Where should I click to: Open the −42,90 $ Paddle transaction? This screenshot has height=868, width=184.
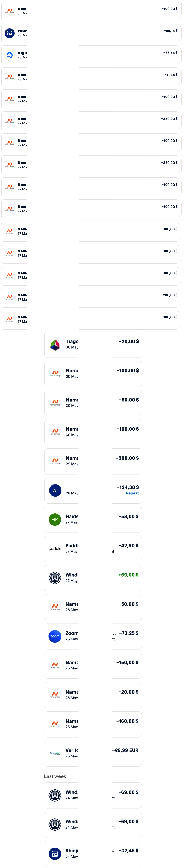click(x=93, y=549)
